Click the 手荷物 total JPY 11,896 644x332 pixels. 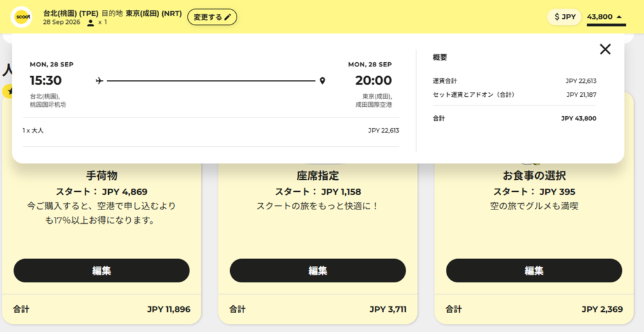tap(169, 309)
